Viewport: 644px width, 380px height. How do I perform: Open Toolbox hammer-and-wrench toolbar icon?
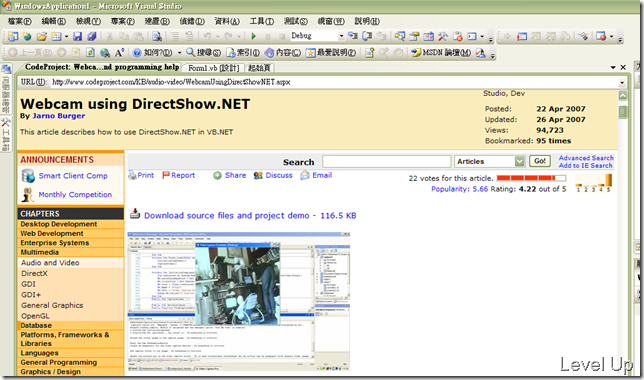443,37
